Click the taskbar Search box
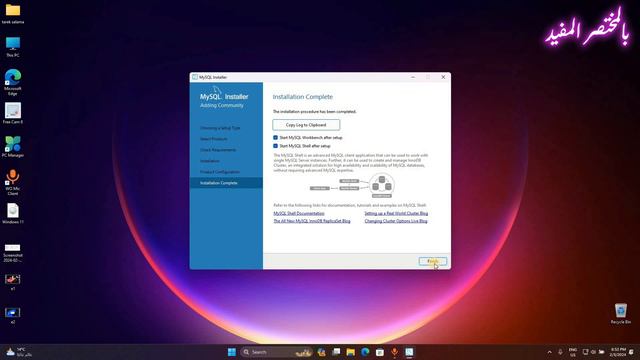Screen dimensions: 640x360 (x=276, y=352)
